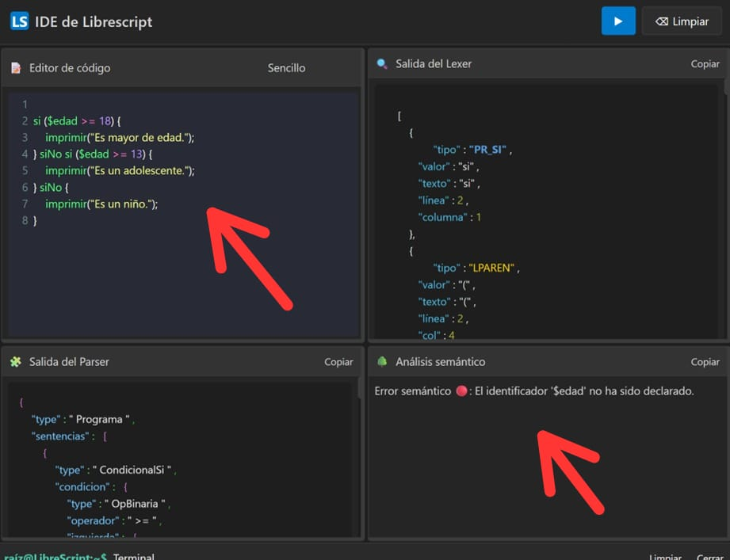
Task: Click the magnifier icon of Salida del Lexer
Action: 382,63
